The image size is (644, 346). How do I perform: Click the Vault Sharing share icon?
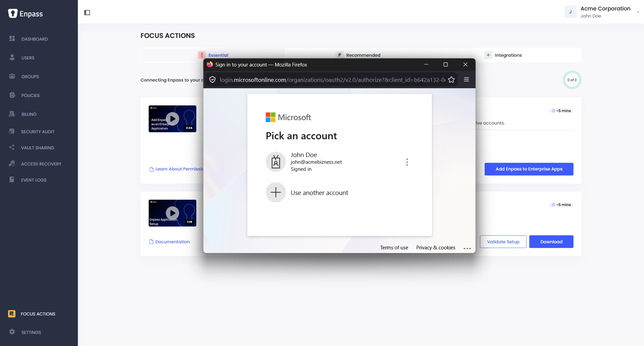pos(12,147)
